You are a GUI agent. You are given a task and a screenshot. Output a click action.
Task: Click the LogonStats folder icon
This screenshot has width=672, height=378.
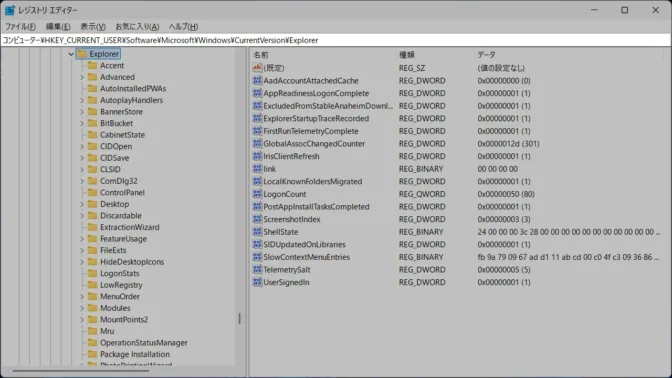(x=92, y=273)
